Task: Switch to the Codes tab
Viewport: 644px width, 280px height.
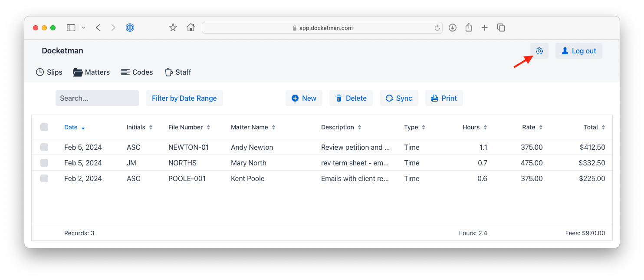Action: (x=137, y=72)
